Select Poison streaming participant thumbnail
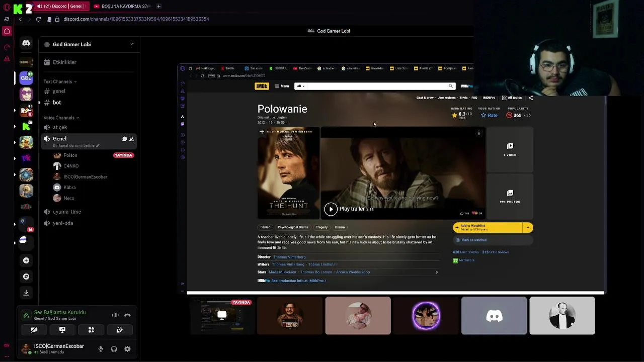 [x=222, y=316]
